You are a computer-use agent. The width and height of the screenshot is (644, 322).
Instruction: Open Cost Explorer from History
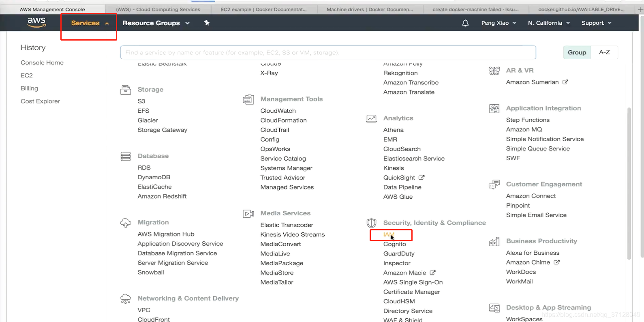40,101
